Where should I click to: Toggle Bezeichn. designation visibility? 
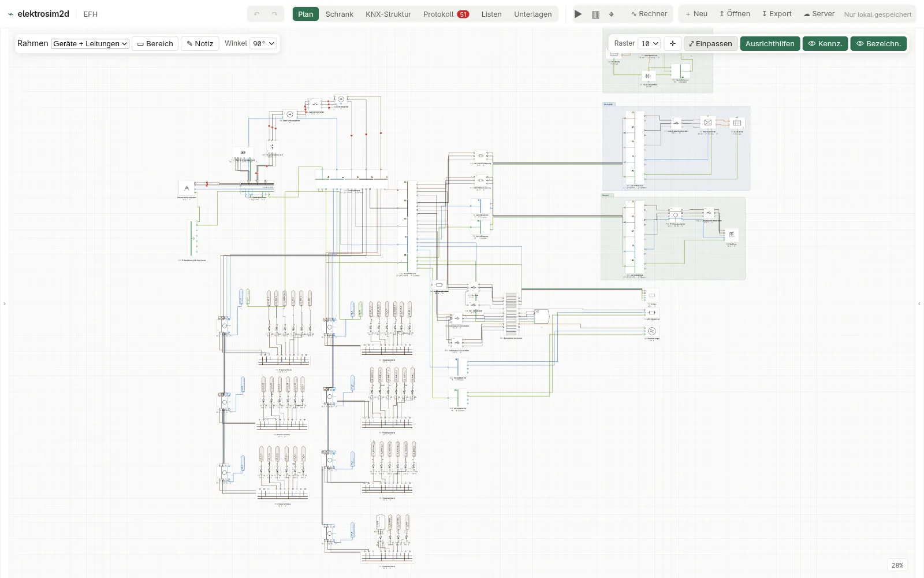[x=878, y=43]
